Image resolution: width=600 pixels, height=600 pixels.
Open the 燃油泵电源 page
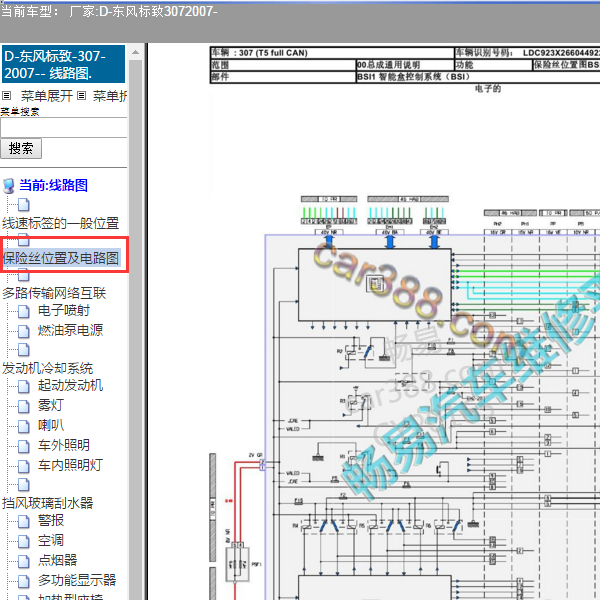pos(70,330)
